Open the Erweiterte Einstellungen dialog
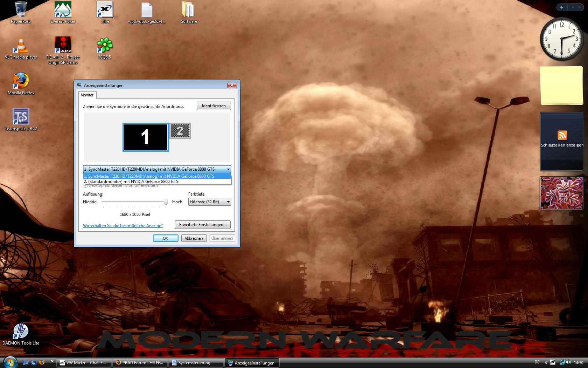The image size is (588, 368). point(203,225)
